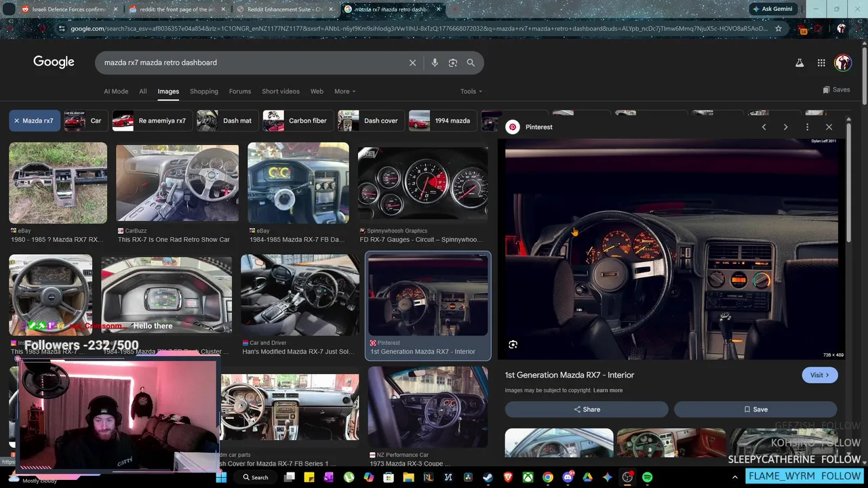Switch to AI Mode tab
This screenshot has width=868, height=488.
116,91
